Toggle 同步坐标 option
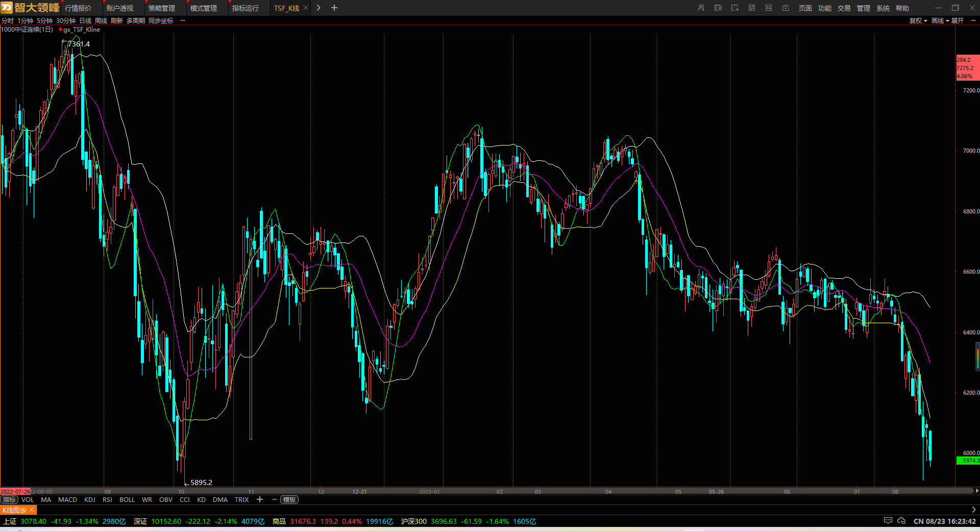This screenshot has height=531, width=980. [161, 21]
